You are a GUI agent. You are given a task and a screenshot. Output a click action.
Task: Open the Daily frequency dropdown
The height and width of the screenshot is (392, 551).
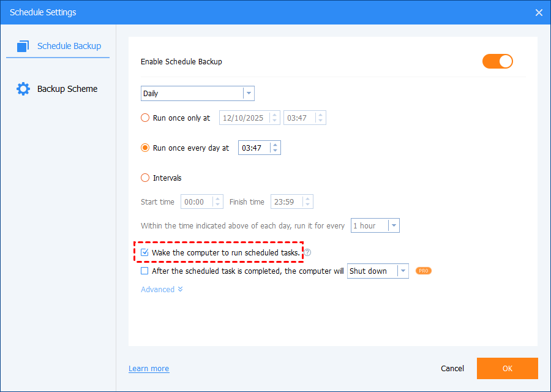pyautogui.click(x=197, y=94)
